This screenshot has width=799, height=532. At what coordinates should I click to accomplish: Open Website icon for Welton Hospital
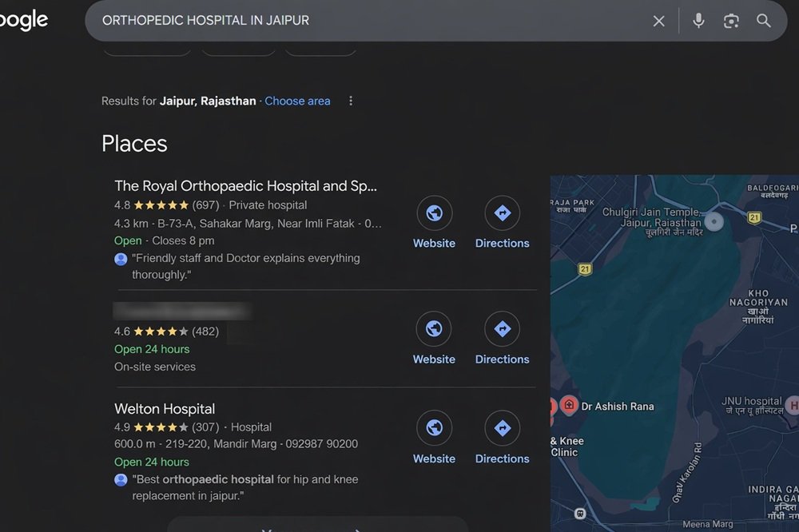click(434, 428)
